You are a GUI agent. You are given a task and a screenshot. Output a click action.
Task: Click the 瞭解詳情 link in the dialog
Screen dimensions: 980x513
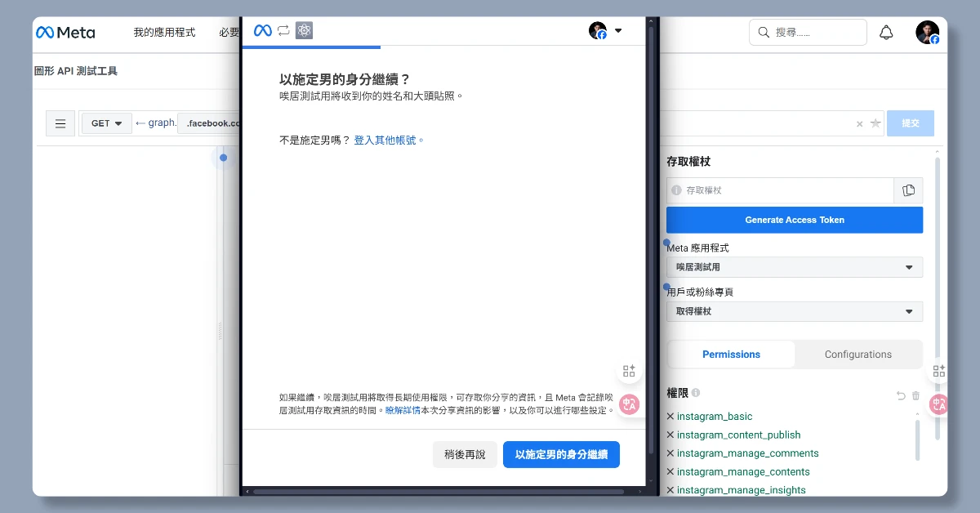point(403,410)
